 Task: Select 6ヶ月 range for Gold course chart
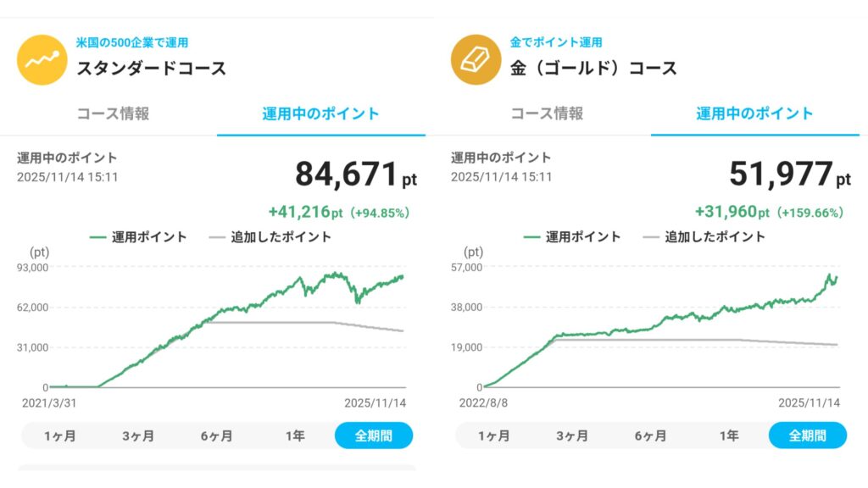click(x=650, y=435)
